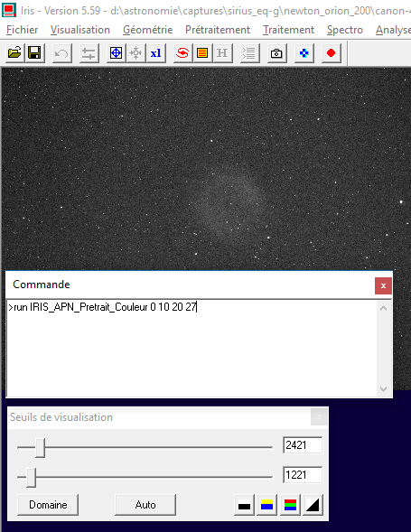Click the blue x1 zoom icon
411x532 pixels.
[x=155, y=53]
